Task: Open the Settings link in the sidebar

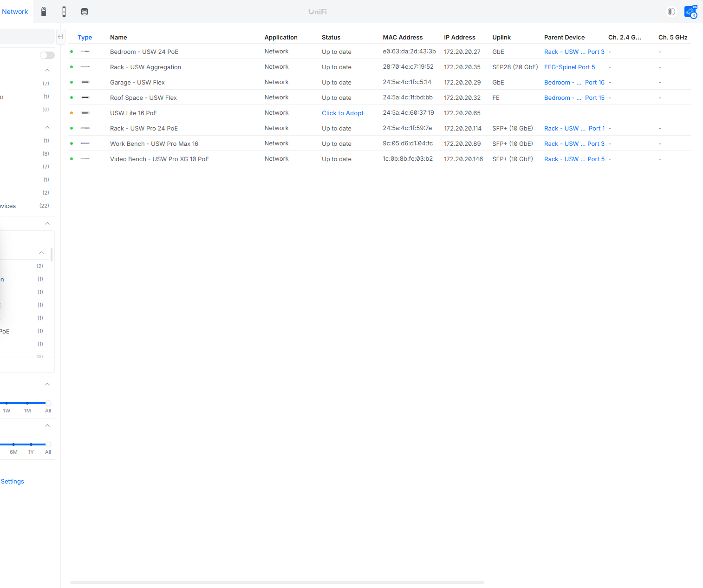Action: [x=13, y=481]
